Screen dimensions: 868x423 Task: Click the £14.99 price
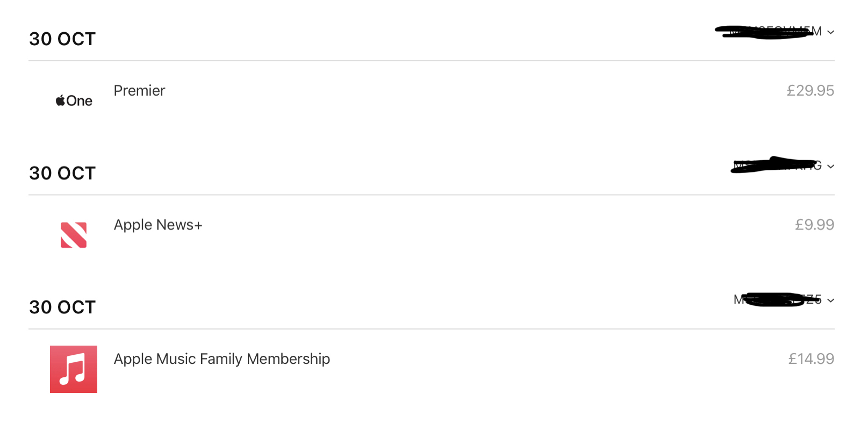(x=811, y=359)
